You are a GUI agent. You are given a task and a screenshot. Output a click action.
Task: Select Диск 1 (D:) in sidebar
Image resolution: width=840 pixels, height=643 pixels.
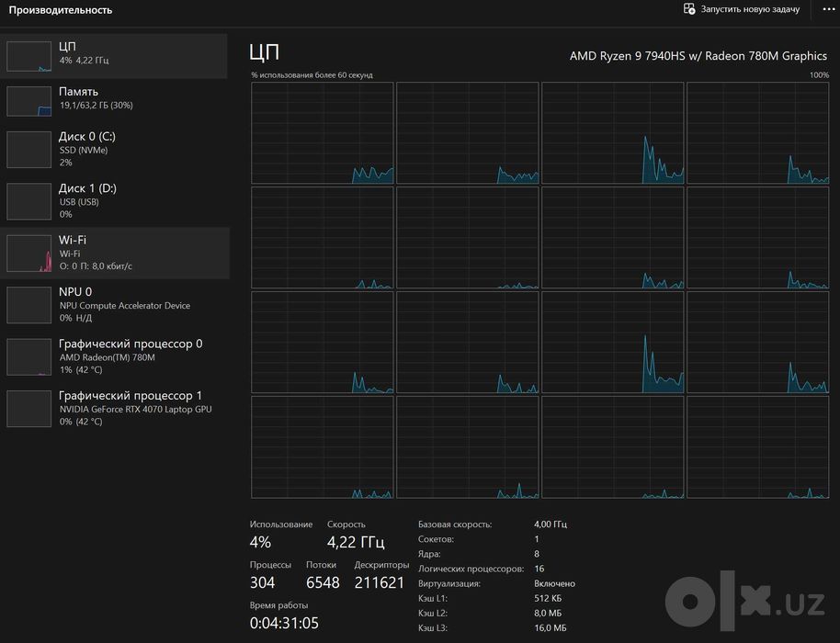tap(114, 201)
